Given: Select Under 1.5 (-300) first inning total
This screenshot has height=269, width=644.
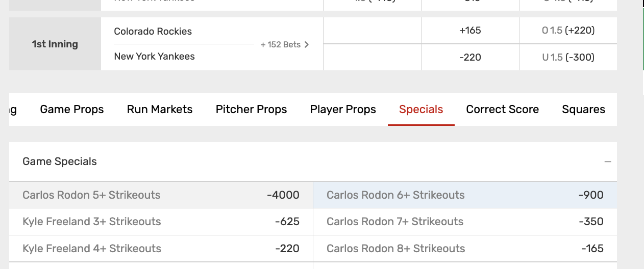Looking at the screenshot, I should coord(568,58).
